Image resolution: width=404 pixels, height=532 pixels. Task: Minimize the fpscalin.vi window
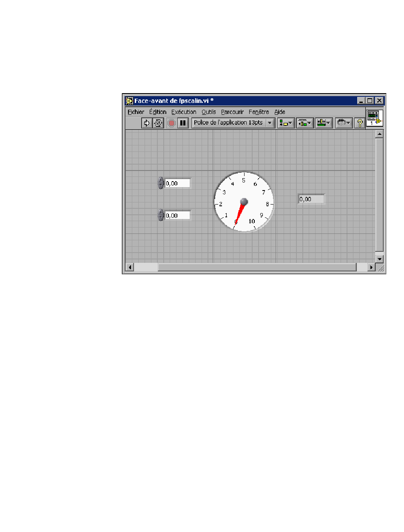(361, 101)
